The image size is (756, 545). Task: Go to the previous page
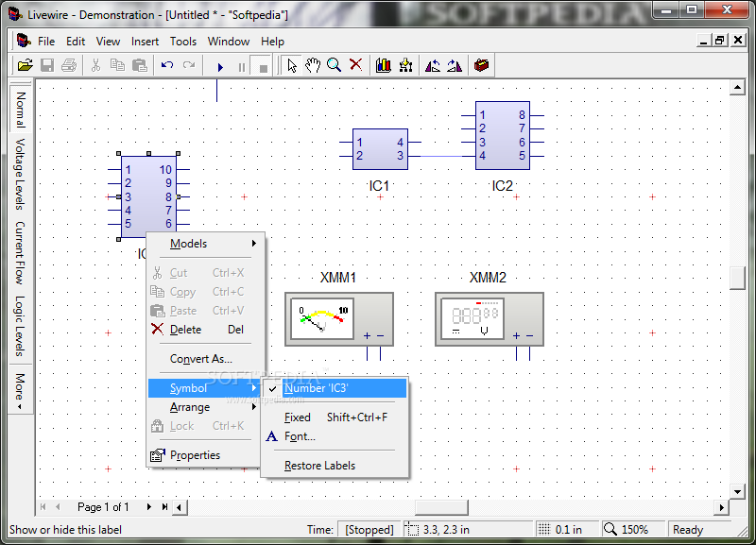tap(58, 506)
